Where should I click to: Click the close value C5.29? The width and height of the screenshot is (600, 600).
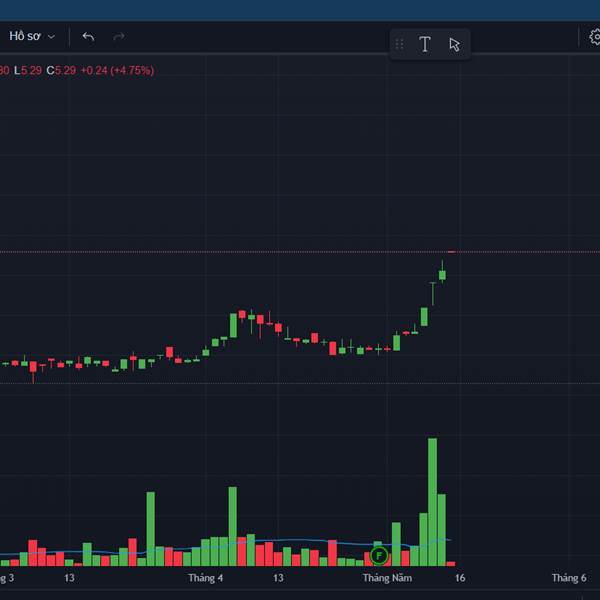tap(61, 70)
